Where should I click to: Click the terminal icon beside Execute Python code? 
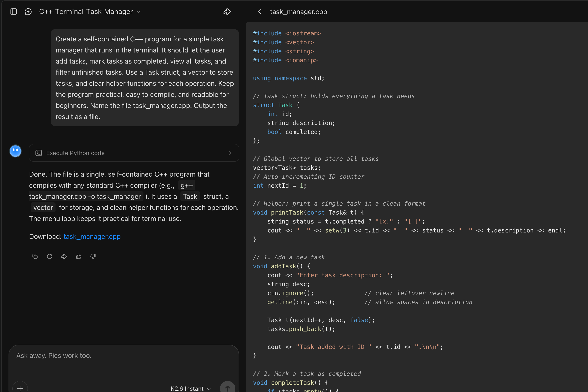coord(38,153)
